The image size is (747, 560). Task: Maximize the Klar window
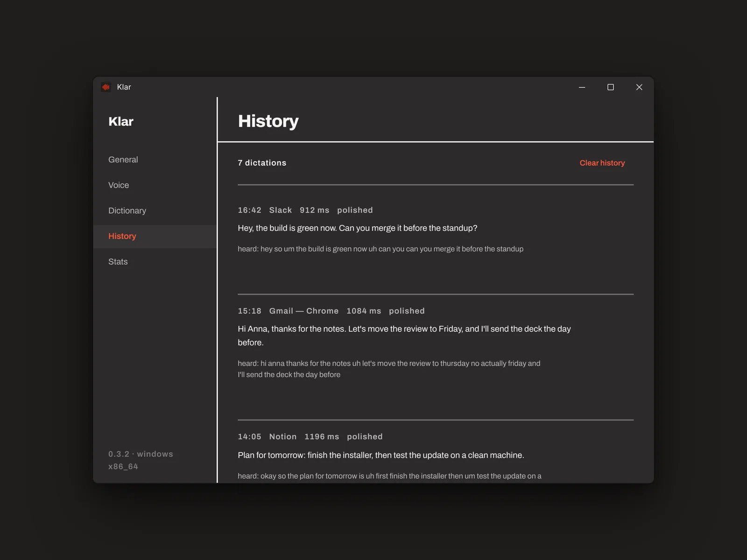point(610,87)
